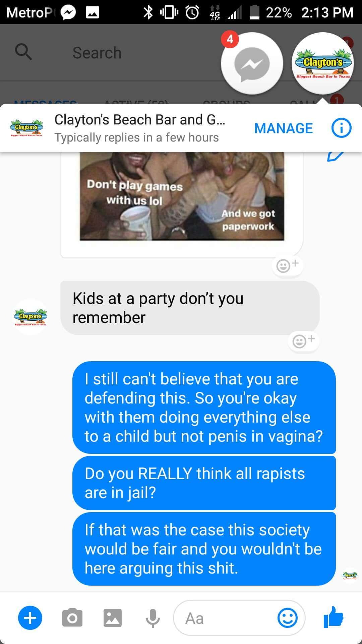Open conversation info icon
The image size is (362, 644).
(x=341, y=128)
